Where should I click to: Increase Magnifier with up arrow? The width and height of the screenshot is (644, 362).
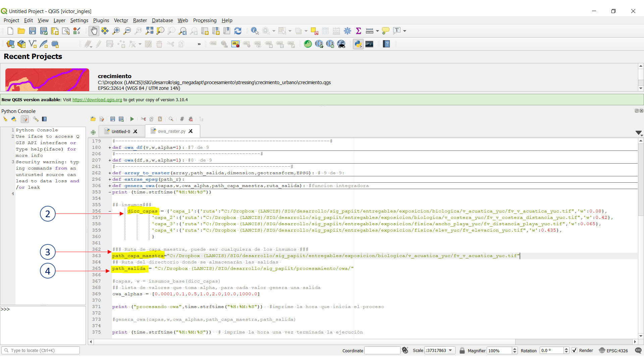tap(515, 349)
